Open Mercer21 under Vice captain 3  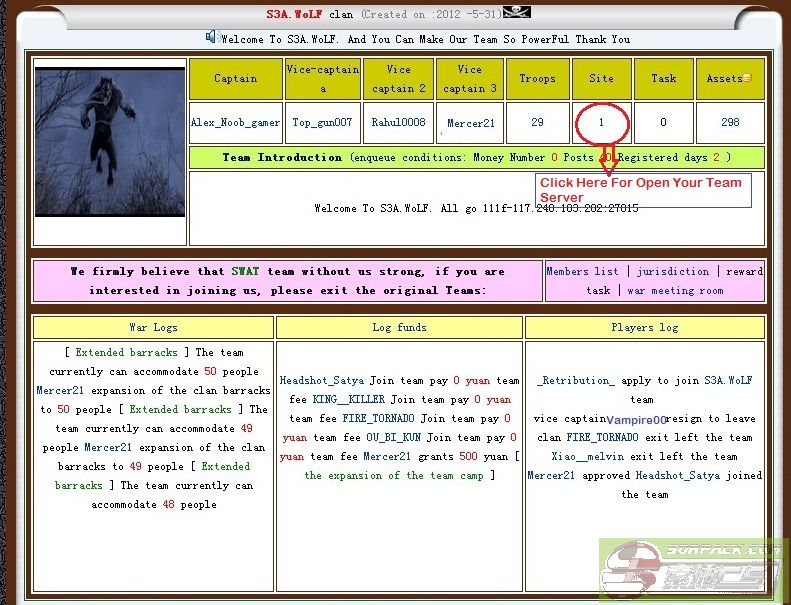point(470,124)
